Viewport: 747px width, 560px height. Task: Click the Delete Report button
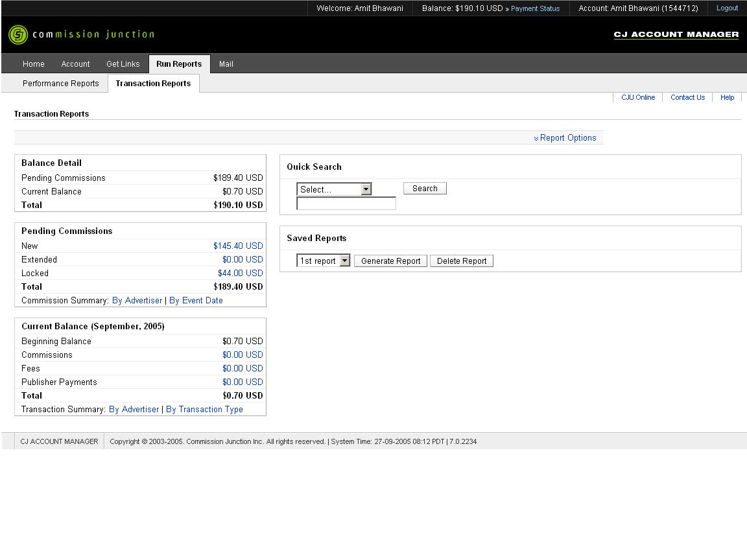[462, 261]
